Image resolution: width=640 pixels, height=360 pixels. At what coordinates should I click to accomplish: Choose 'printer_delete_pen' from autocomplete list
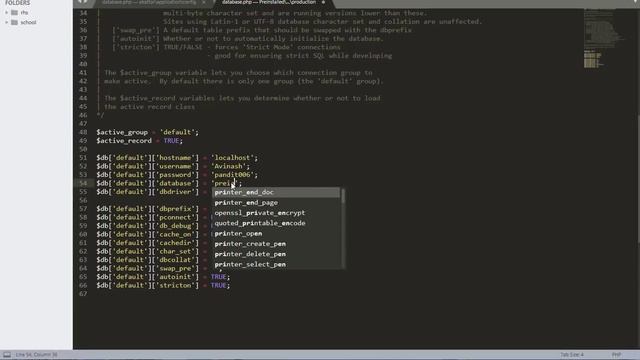click(x=276, y=254)
